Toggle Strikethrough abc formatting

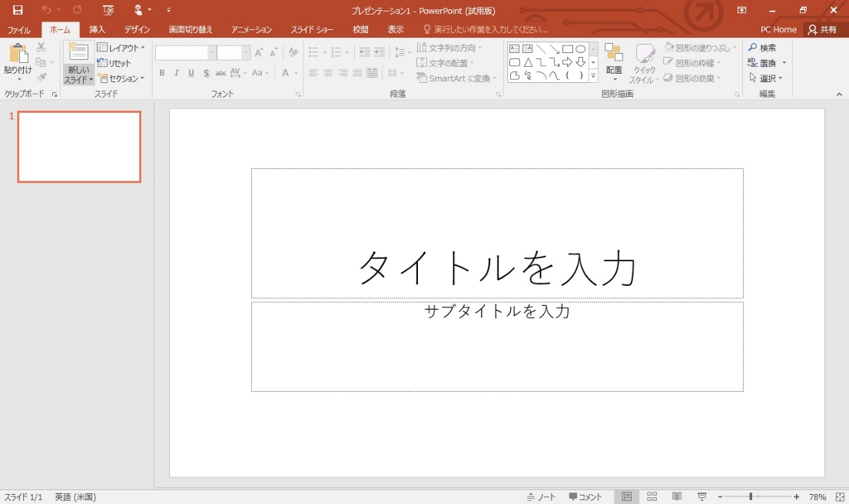221,73
